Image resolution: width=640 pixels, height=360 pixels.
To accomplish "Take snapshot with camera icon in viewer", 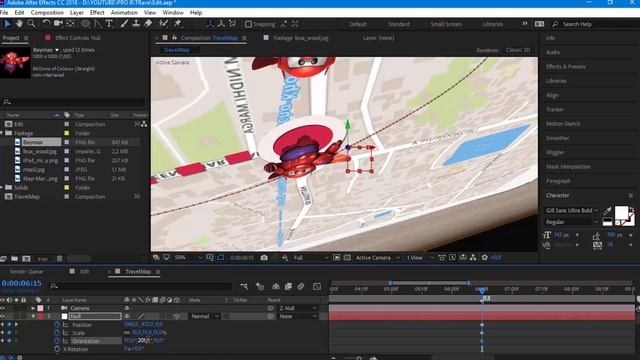I will (x=264, y=258).
